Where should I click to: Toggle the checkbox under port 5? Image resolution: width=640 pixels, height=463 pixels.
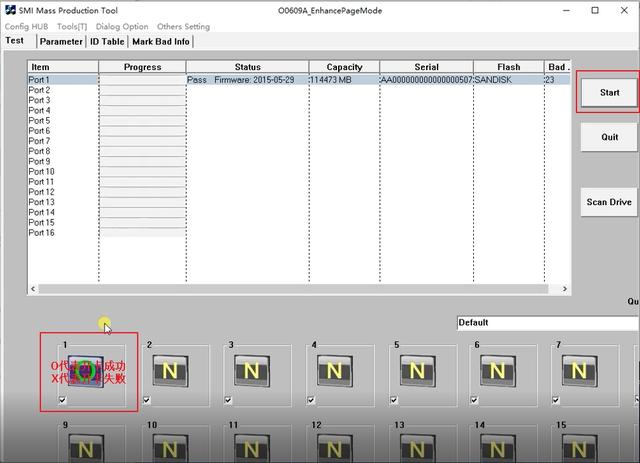[394, 400]
